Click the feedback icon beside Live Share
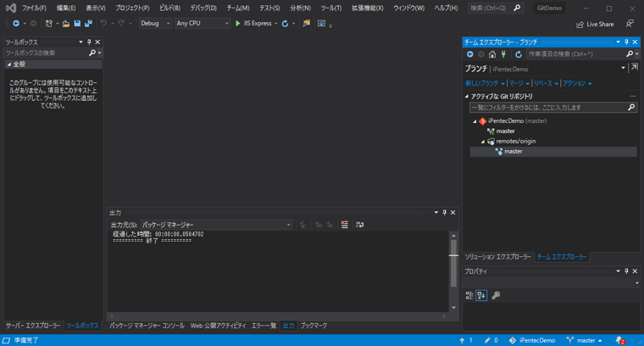Screen dimensions: 644x346 [630, 24]
